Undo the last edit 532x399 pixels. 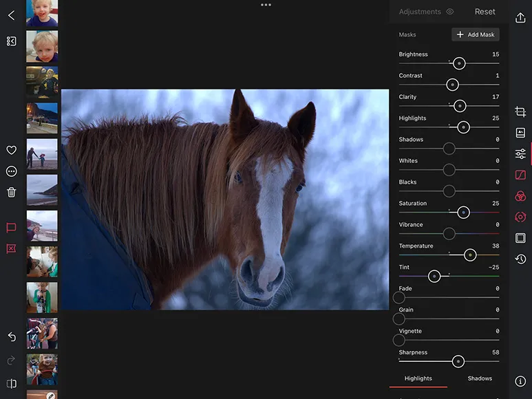coord(11,336)
